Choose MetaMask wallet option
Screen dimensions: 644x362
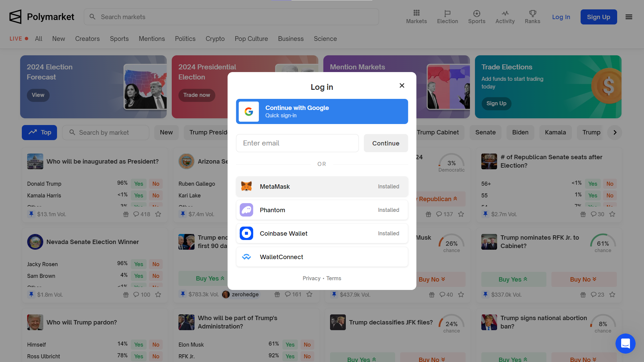click(x=322, y=186)
